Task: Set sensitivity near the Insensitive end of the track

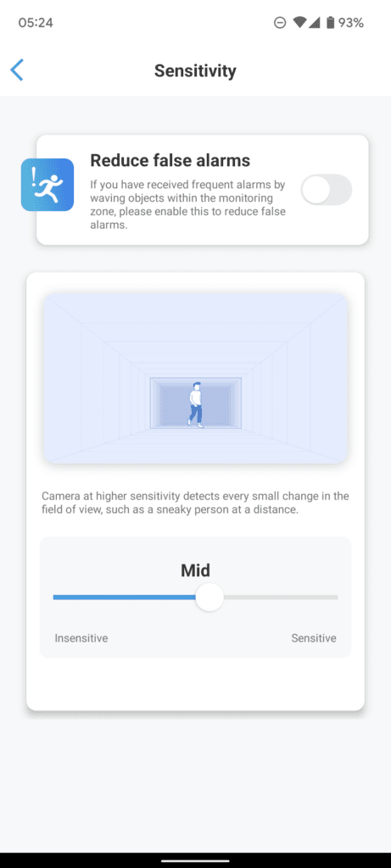Action: (64, 598)
